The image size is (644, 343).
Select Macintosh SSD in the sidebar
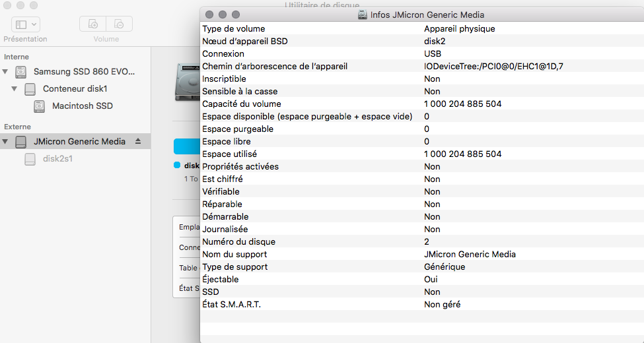82,106
